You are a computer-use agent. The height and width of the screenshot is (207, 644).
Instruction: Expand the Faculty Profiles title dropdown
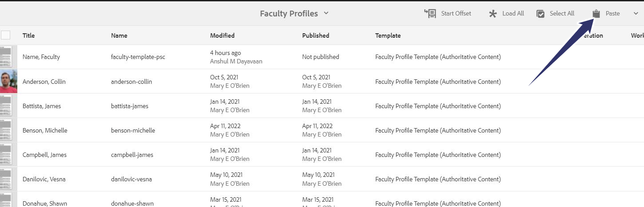click(x=326, y=13)
